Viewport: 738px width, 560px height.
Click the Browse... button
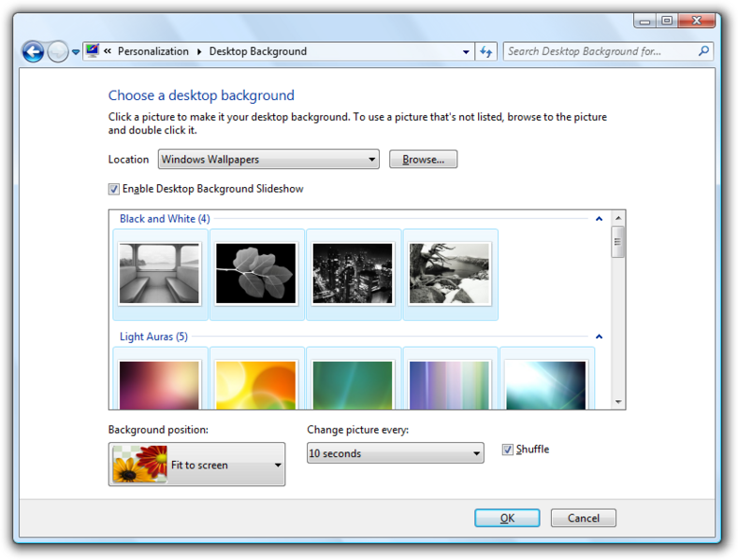(423, 159)
